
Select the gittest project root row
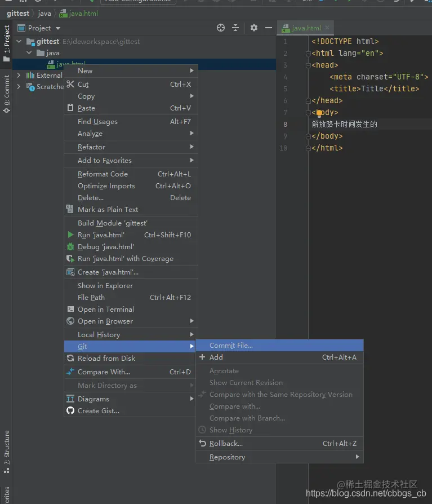(x=144, y=42)
